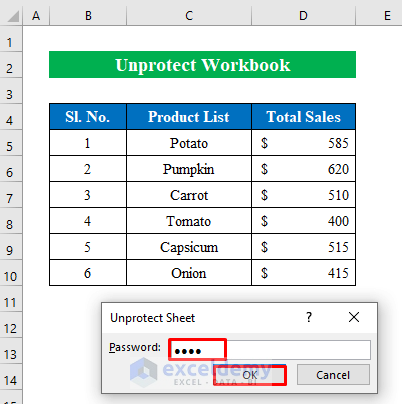The width and height of the screenshot is (402, 404).
Task: Select row 10 header
Action: point(10,276)
